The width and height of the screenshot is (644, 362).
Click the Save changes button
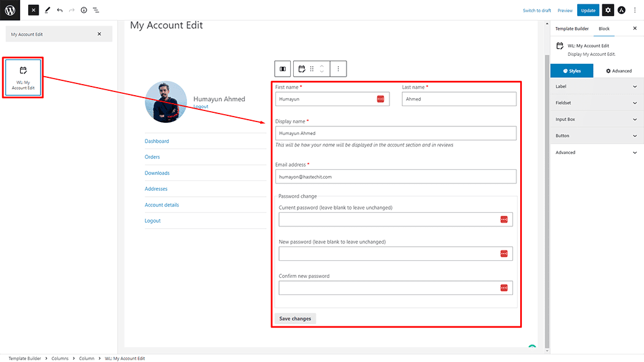click(x=294, y=318)
